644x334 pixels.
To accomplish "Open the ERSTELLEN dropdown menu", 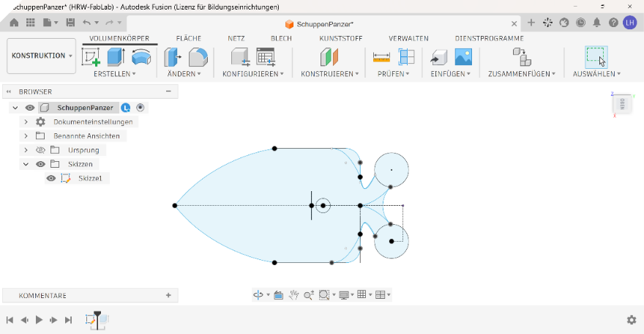I will coord(115,73).
